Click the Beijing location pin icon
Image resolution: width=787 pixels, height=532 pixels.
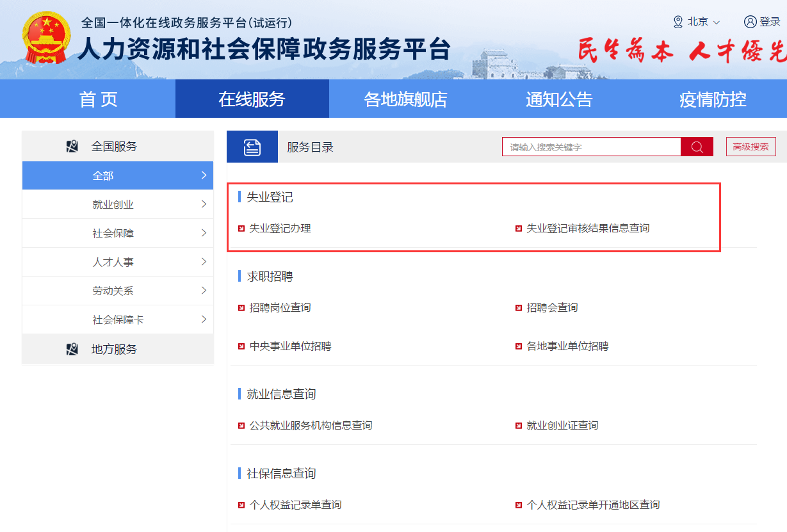(678, 22)
